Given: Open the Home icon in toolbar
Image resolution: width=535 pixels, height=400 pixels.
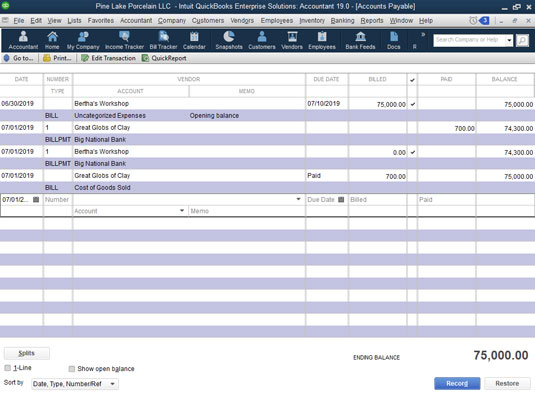Looking at the screenshot, I should click(x=52, y=40).
